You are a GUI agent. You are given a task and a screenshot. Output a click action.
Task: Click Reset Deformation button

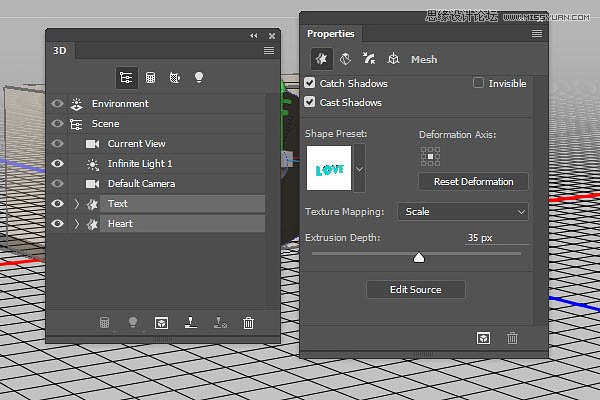pyautogui.click(x=474, y=181)
